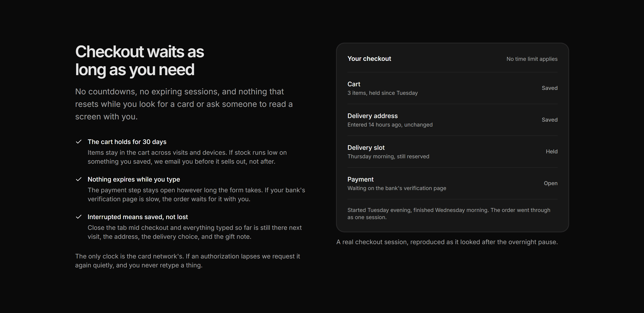
Task: Click the checkmark beside Interrupted means saved
Action: point(78,217)
